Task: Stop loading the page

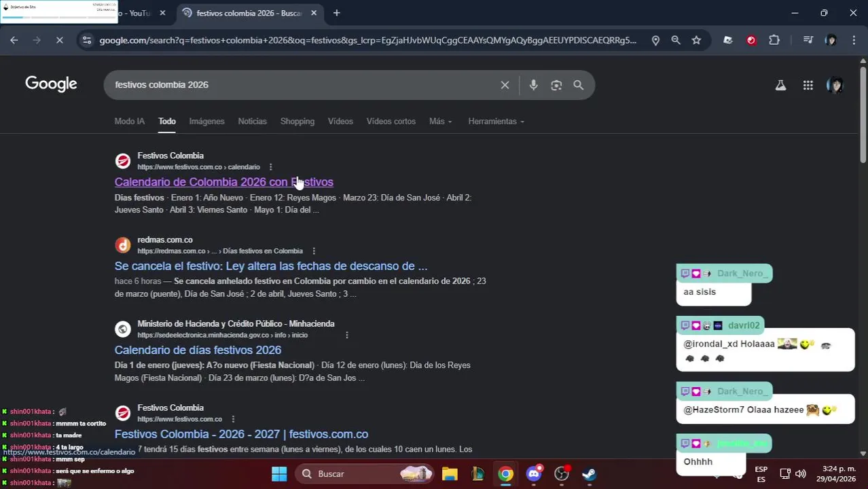Action: (59, 40)
